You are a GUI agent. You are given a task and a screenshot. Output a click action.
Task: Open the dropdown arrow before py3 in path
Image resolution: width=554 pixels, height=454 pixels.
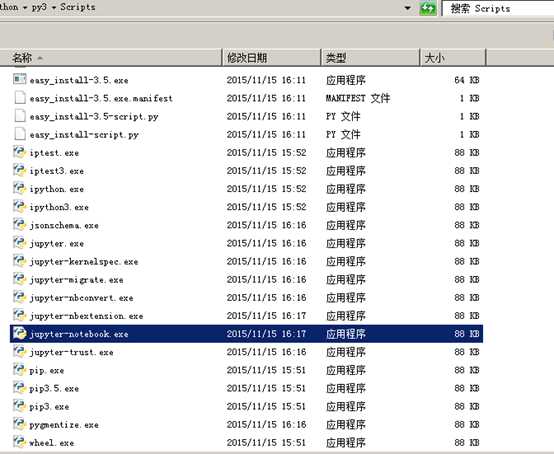(x=25, y=7)
